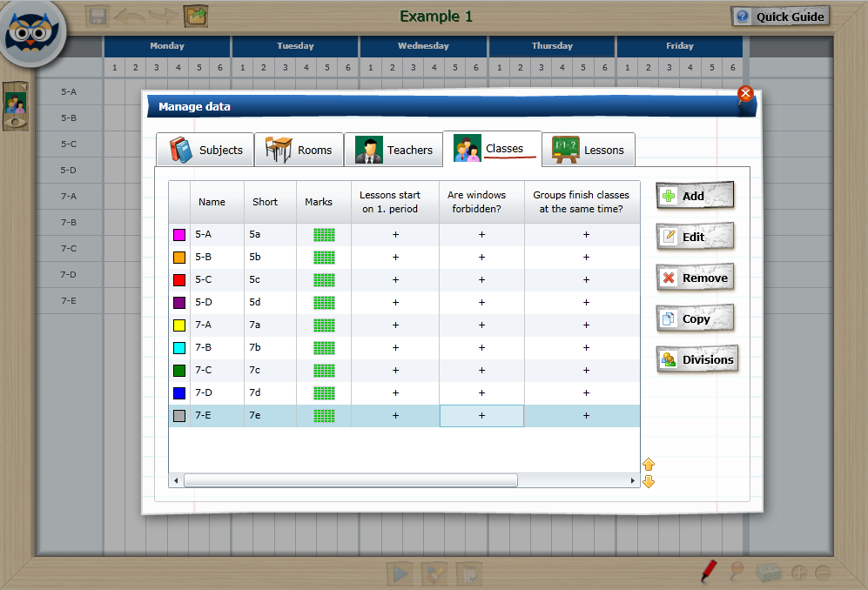Click the export/share folder icon
Viewport: 868px width, 590px height.
(x=196, y=16)
